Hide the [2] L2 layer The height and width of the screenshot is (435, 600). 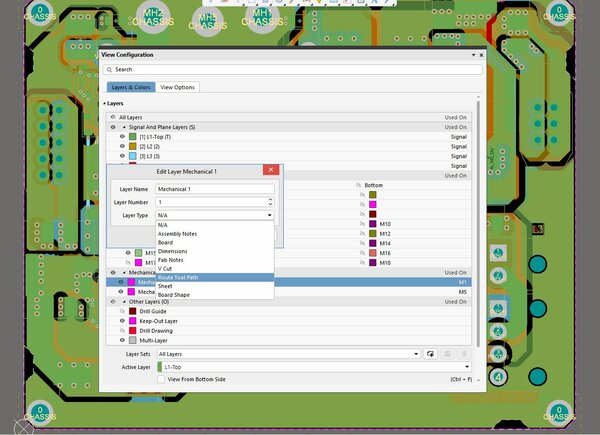tap(122, 146)
